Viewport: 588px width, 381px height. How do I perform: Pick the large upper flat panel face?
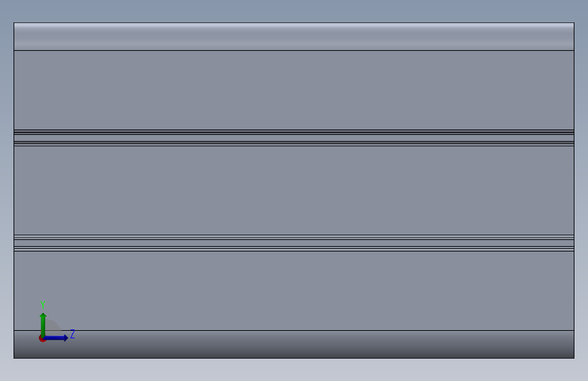click(x=294, y=90)
